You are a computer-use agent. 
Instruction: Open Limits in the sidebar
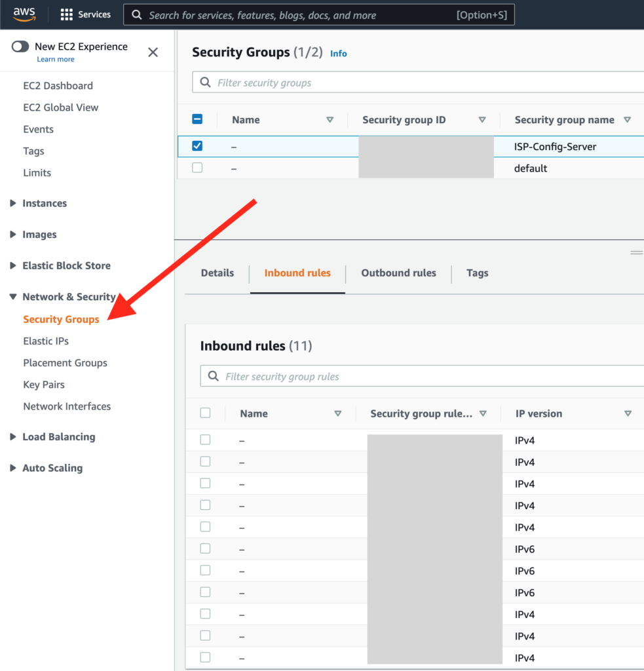37,173
